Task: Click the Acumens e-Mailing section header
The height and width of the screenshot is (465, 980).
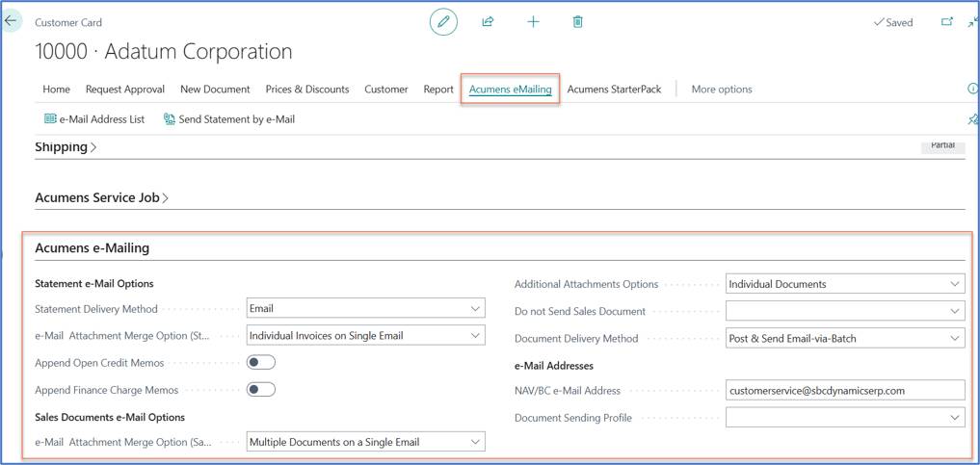Action: [92, 247]
